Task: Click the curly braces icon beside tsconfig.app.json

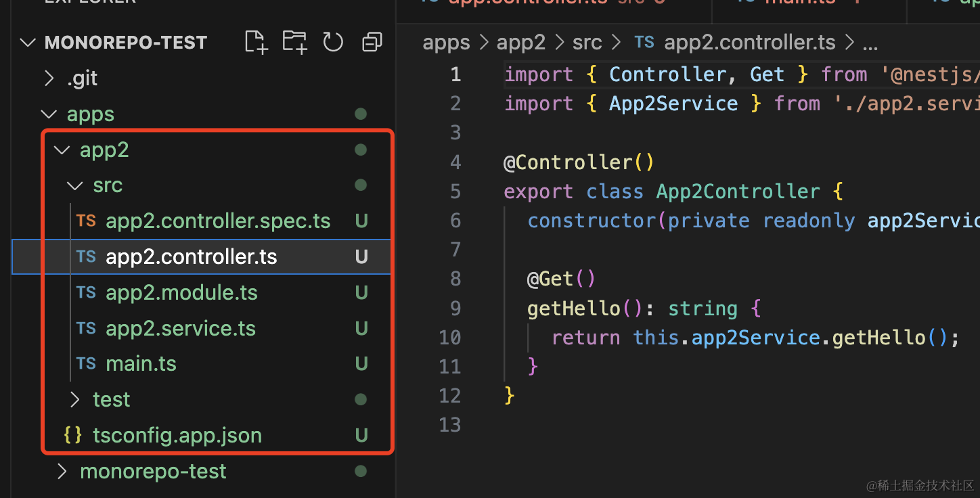Action: [x=72, y=435]
